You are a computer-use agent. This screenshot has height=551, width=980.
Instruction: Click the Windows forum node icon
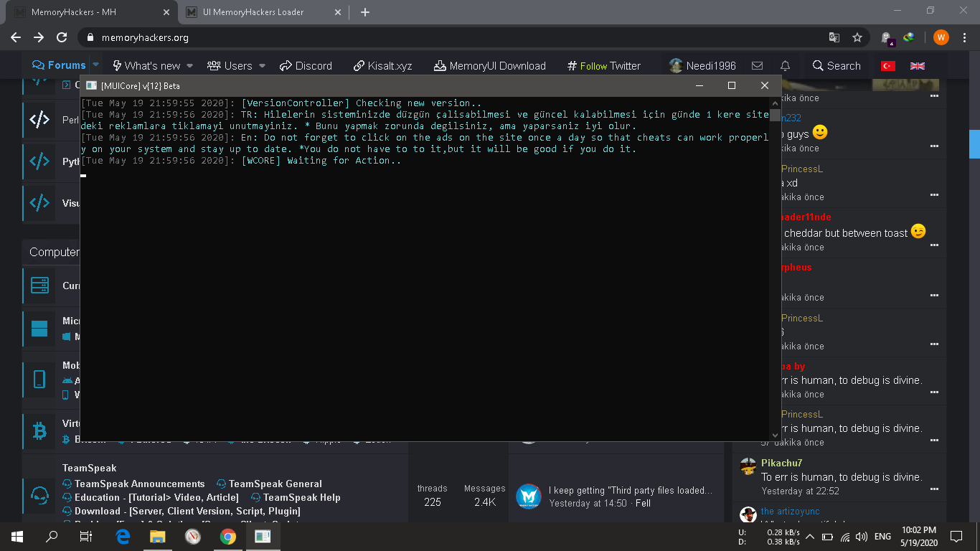39,329
